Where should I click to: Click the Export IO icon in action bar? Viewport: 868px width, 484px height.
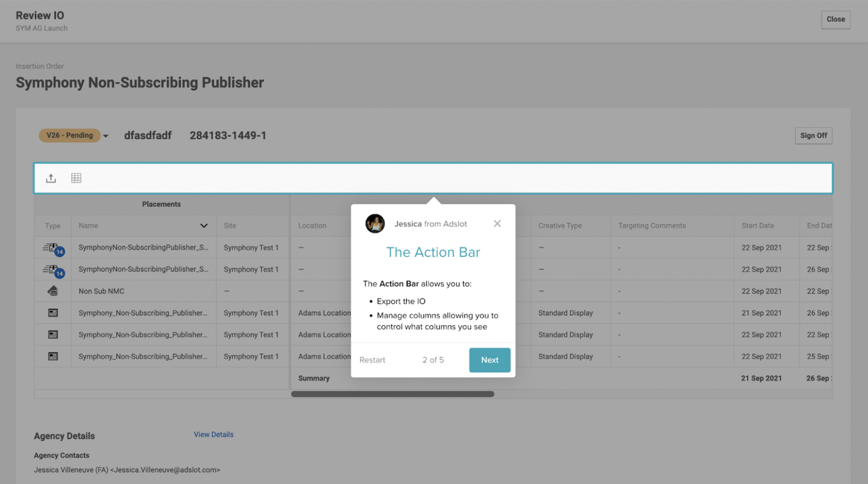coord(51,178)
